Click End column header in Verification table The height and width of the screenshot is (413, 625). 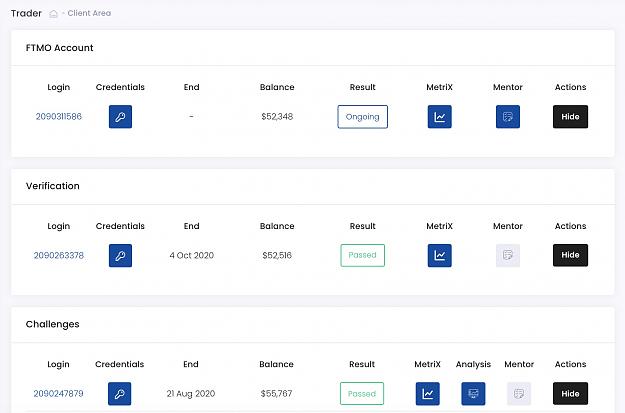point(192,226)
